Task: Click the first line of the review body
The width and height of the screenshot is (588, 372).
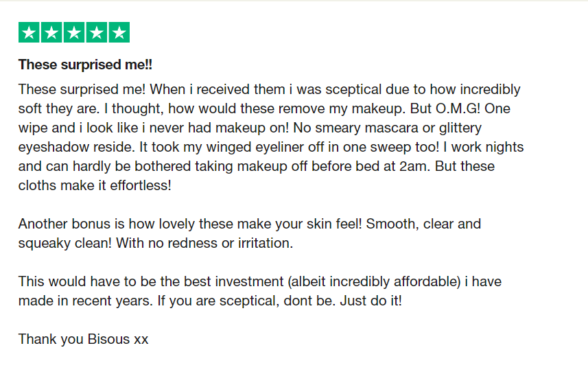Action: coord(269,89)
